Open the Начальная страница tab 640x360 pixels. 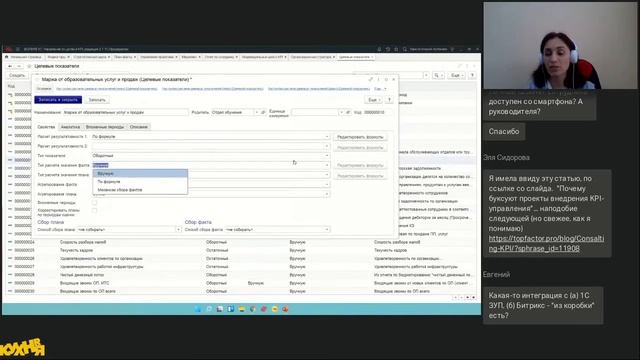pos(26,57)
